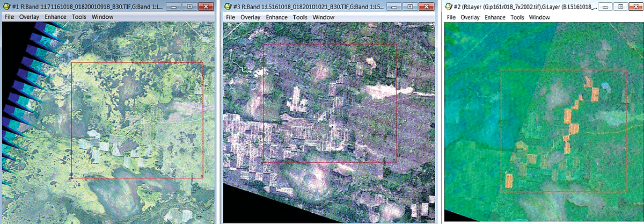Open the Window menu in display #1
644x224 pixels.
pyautogui.click(x=102, y=17)
